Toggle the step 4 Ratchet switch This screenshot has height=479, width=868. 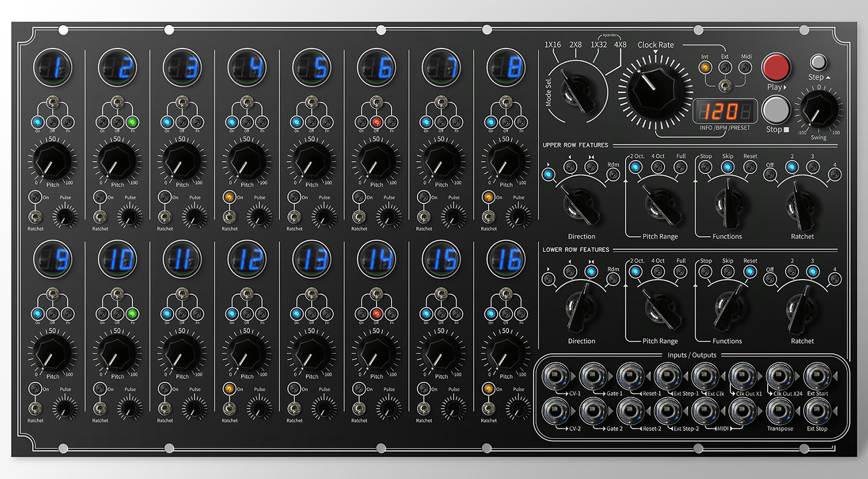(229, 216)
